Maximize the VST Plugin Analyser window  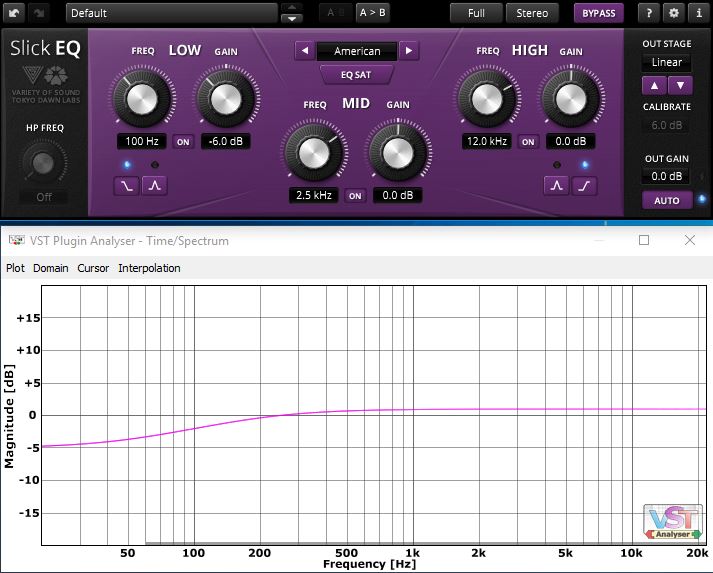point(644,240)
